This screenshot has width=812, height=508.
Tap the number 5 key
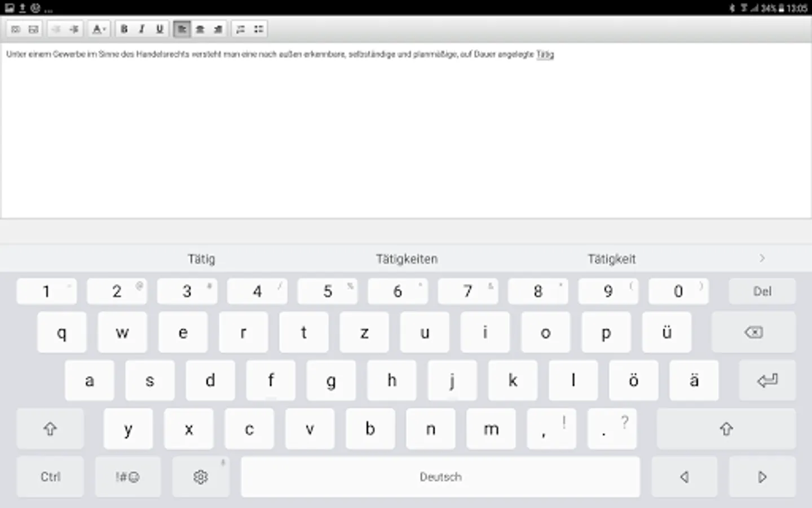(x=328, y=291)
